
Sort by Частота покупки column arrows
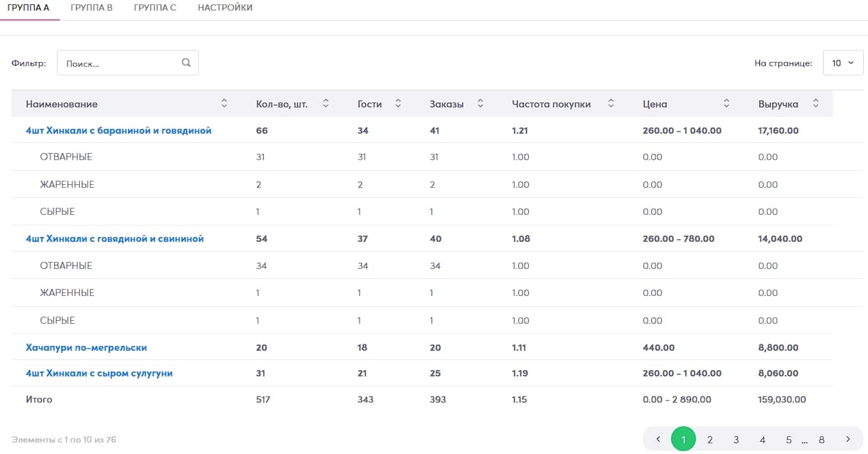[x=611, y=104]
